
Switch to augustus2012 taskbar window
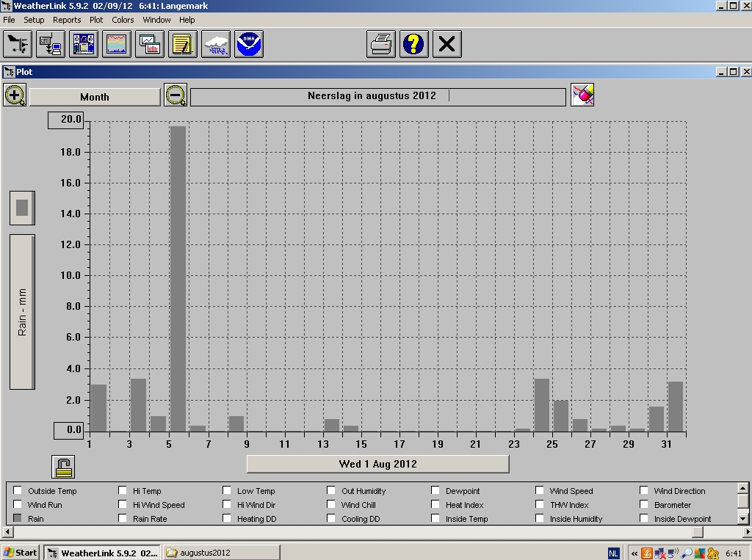coord(221,553)
